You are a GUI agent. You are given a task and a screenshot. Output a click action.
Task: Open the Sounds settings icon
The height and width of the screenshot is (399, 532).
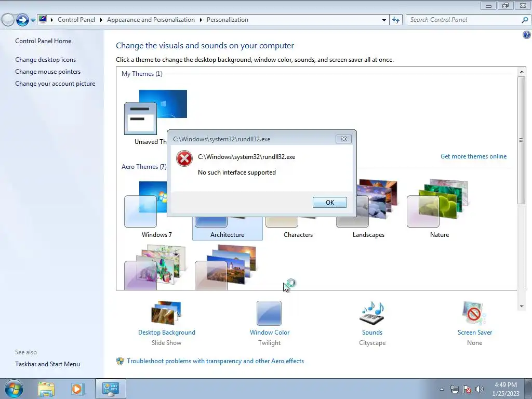372,313
